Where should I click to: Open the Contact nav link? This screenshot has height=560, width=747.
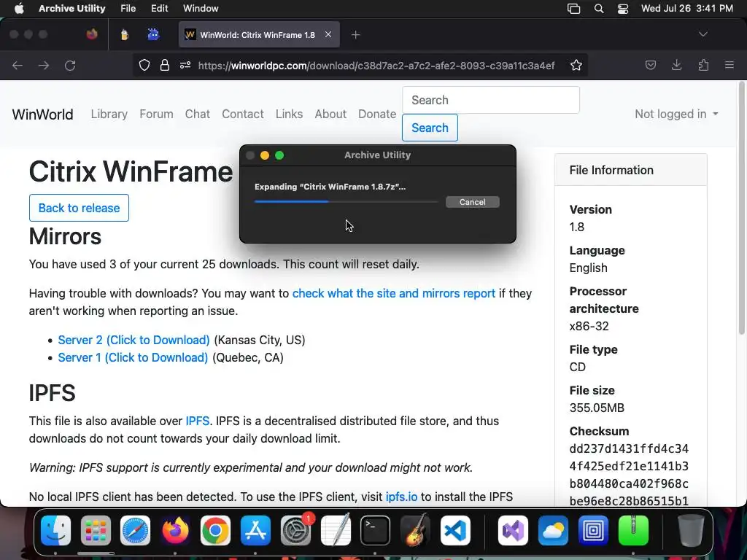(x=242, y=114)
